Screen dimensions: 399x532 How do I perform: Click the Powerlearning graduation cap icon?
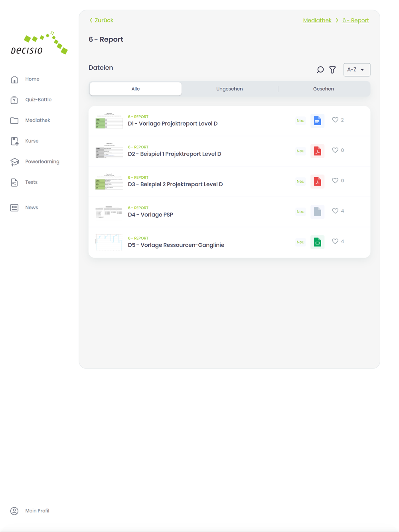tap(15, 162)
